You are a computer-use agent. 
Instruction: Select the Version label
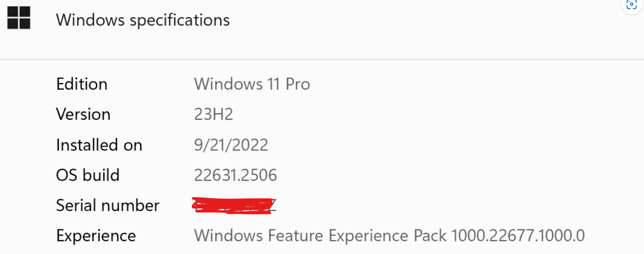(83, 114)
